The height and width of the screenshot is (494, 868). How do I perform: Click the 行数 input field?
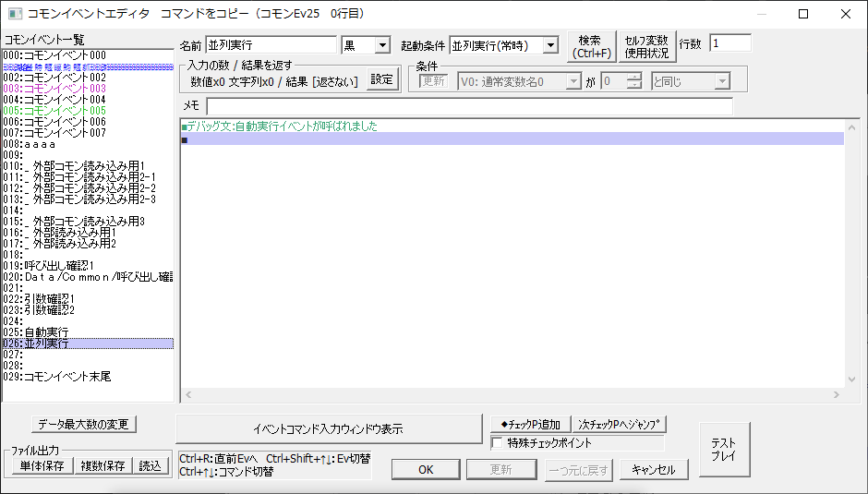click(x=730, y=43)
